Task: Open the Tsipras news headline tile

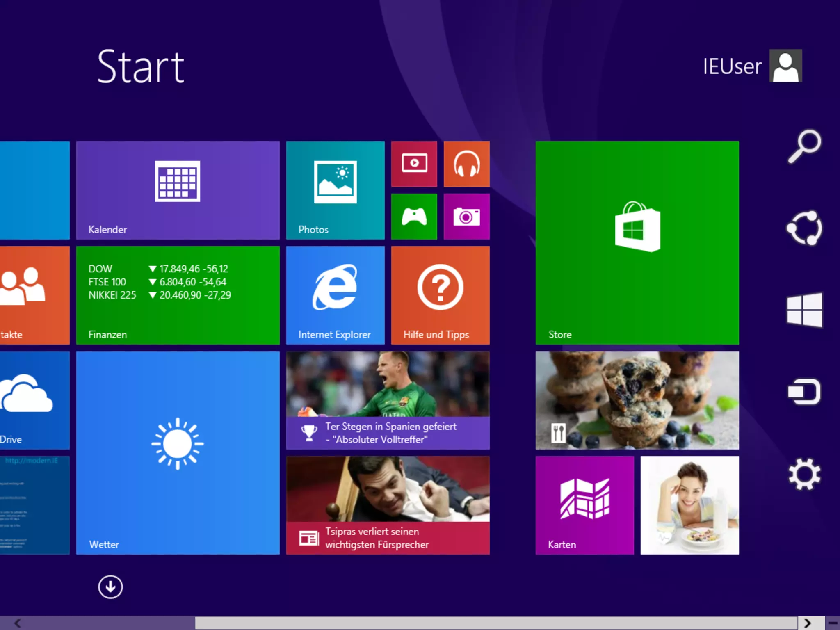Action: point(388,505)
